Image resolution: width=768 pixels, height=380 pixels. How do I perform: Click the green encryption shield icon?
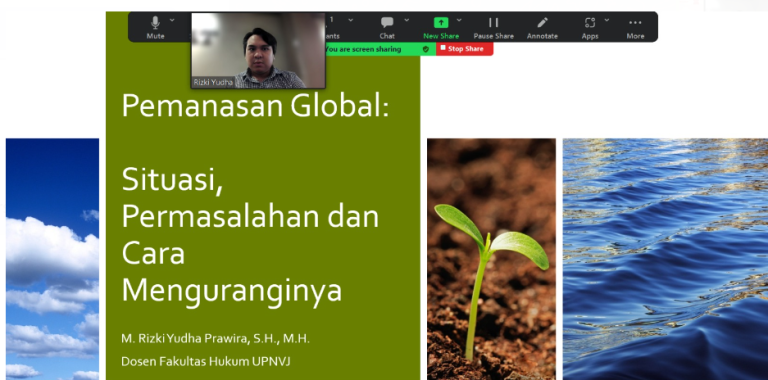(x=426, y=49)
